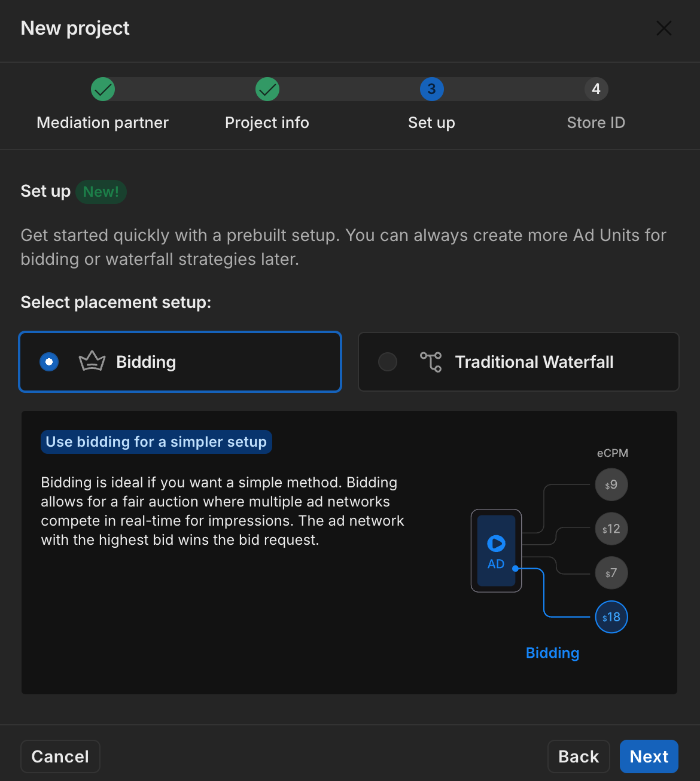Open the Project info step label
Image resolution: width=700 pixels, height=781 pixels.
tap(267, 123)
